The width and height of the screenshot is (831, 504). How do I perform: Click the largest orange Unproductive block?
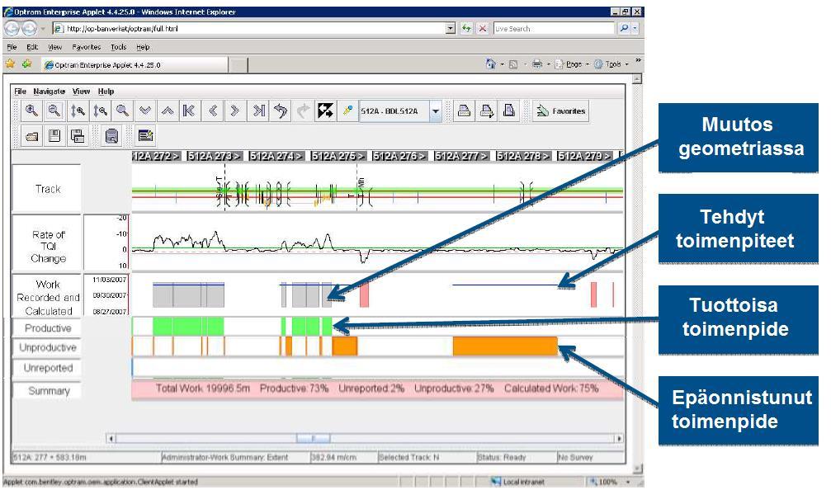505,346
